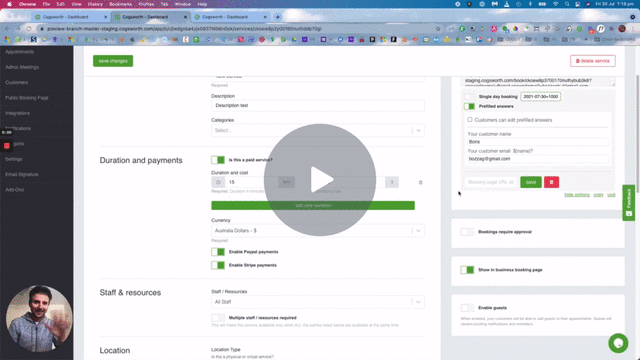Check Customers can edit prefilled answers
640x360 pixels.
tap(470, 120)
